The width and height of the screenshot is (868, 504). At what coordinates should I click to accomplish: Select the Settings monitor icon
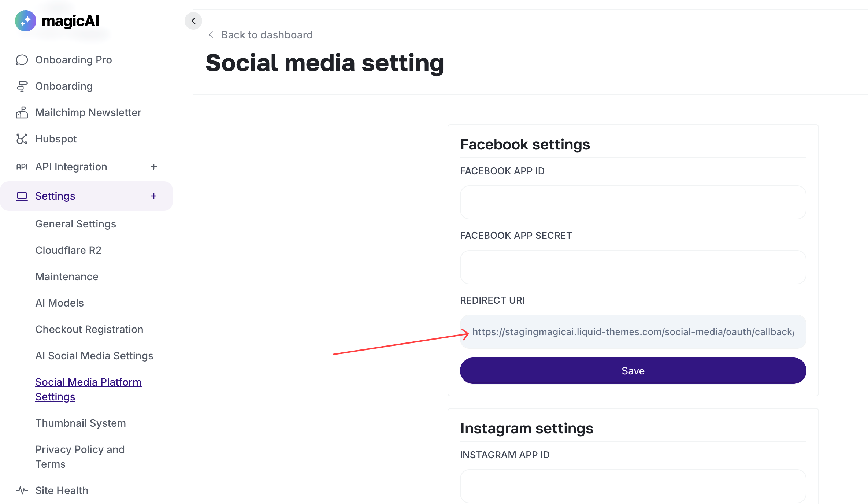[22, 196]
